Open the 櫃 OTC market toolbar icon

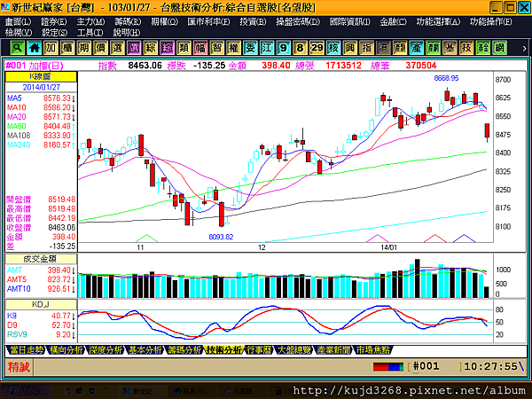67,48
